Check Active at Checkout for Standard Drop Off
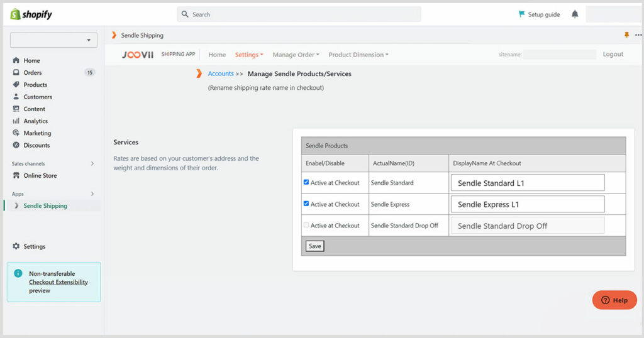This screenshot has width=644, height=338. pyautogui.click(x=306, y=225)
